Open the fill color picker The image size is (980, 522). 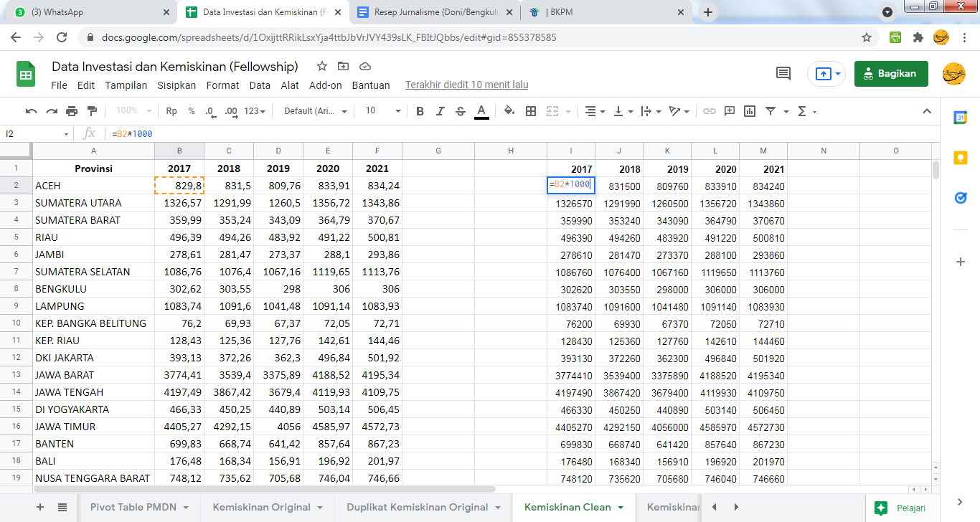(509, 111)
